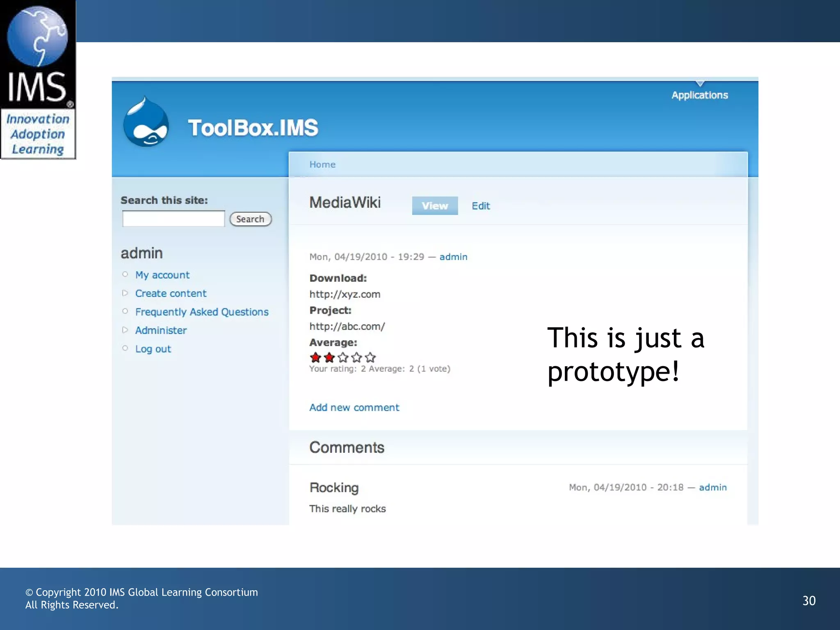This screenshot has height=630, width=840.
Task: Open the Administer menu link
Action: pos(161,330)
